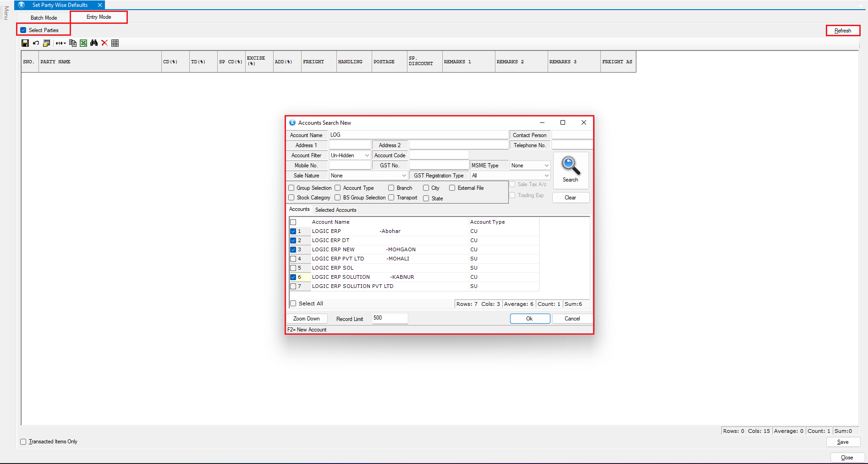The image size is (868, 464).
Task: Click the Refresh button
Action: click(x=842, y=31)
